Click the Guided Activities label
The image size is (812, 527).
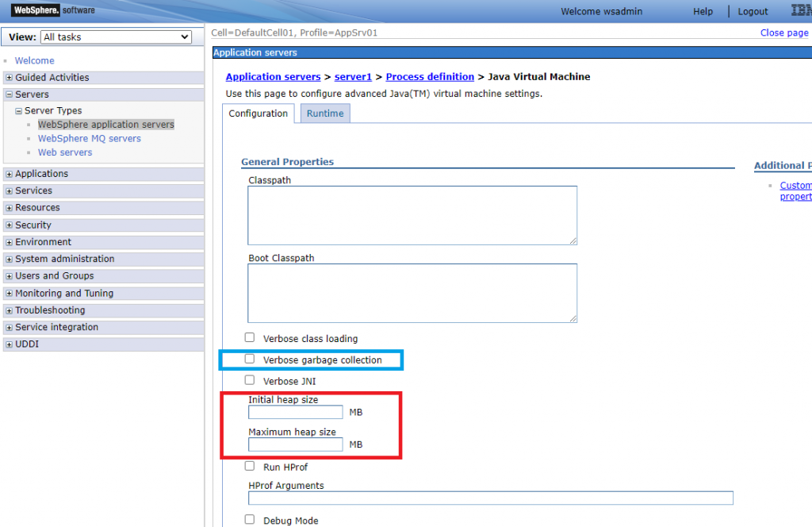(x=52, y=78)
